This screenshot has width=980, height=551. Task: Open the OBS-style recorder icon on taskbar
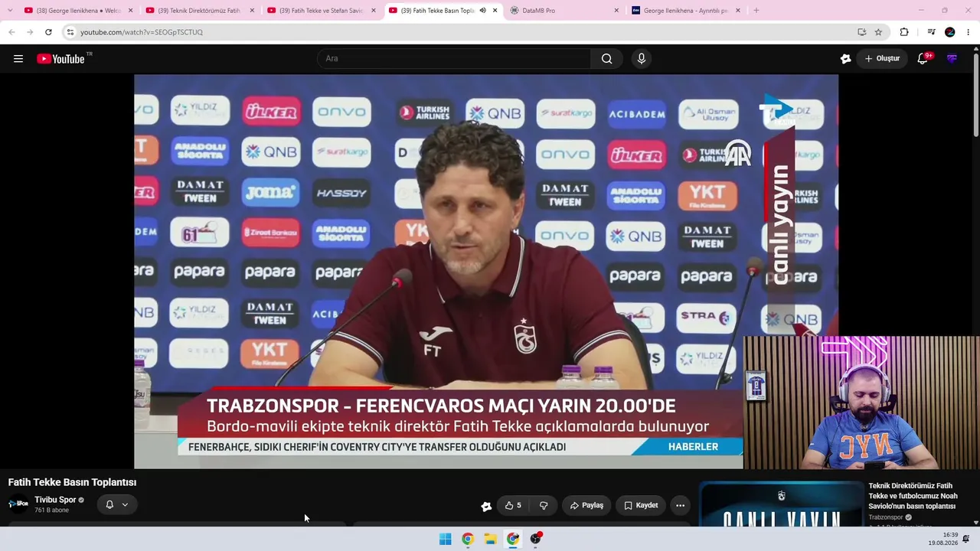[535, 539]
